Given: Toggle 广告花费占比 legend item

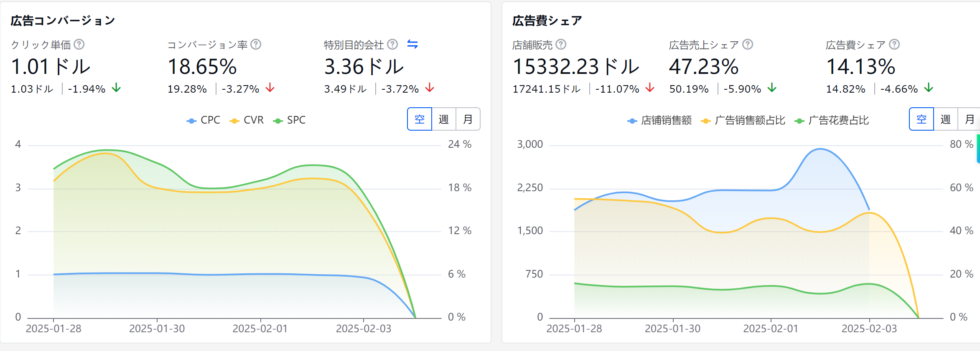Looking at the screenshot, I should point(832,121).
